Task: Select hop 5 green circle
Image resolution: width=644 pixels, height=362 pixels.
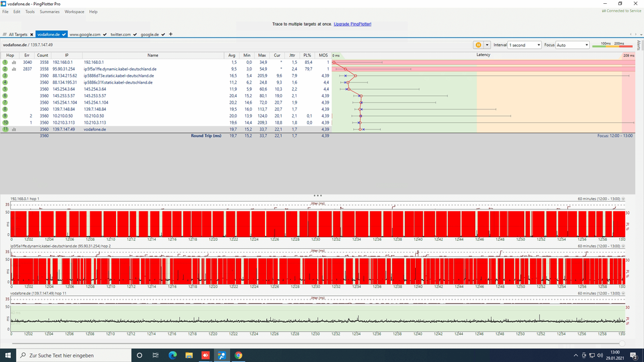Action: coord(5,89)
